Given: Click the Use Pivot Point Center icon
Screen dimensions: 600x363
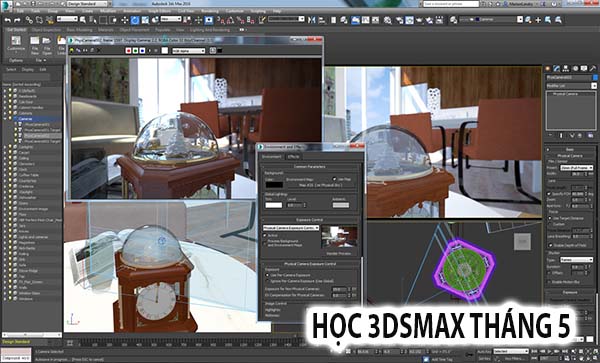Looking at the screenshot, I should coord(188,20).
